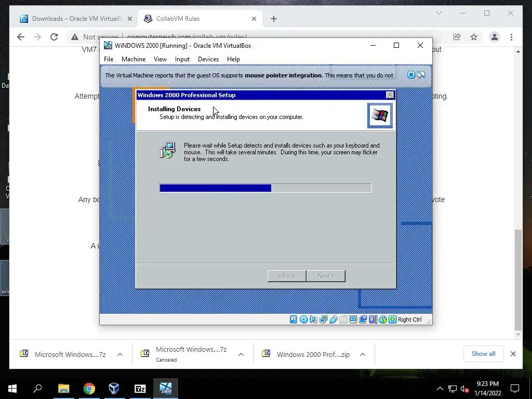
Task: Switch to Downloads – Oracle VM VirtualBox tab
Action: (77, 19)
